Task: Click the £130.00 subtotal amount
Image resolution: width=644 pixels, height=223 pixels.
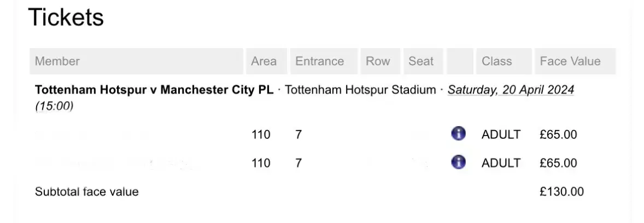Action: click(x=561, y=192)
